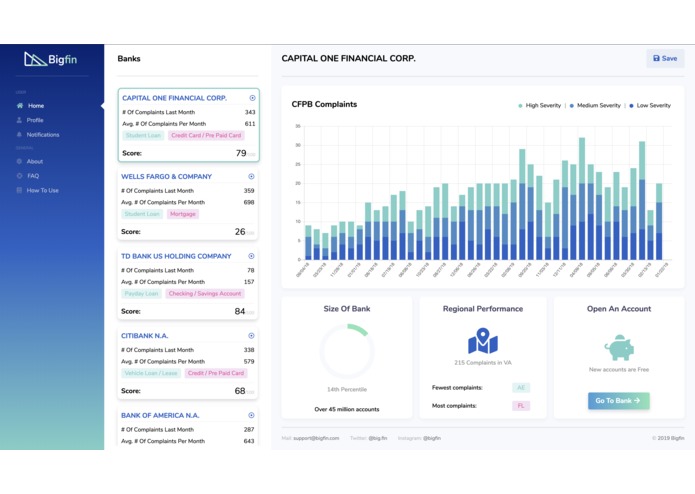Click the floppy disk Save icon
Screen dimensions: 695x494
(656, 58)
